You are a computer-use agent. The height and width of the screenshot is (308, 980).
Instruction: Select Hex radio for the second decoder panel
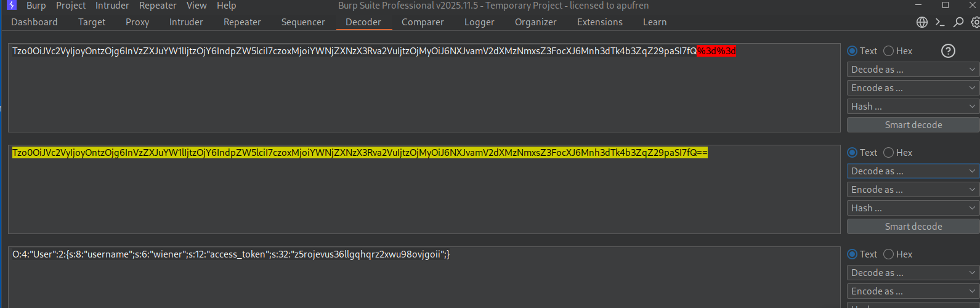coord(889,153)
